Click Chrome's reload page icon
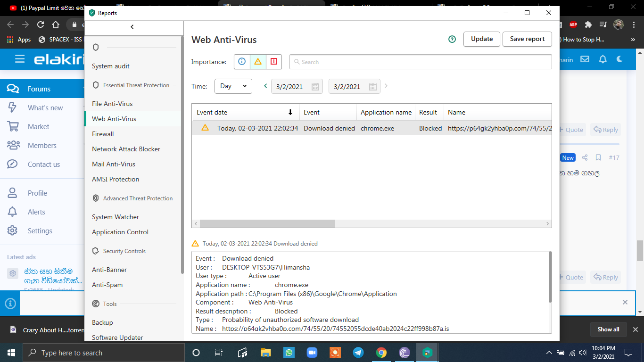Screen dimensions: 644x362 pos(41,25)
